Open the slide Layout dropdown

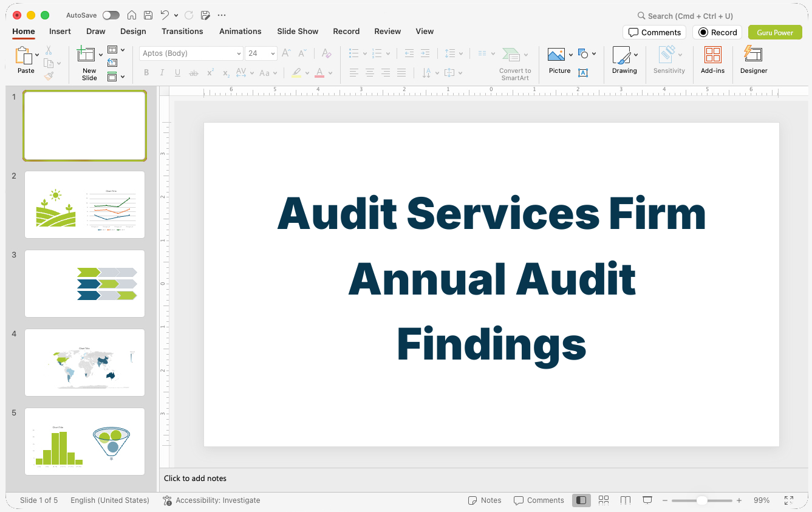click(x=115, y=50)
